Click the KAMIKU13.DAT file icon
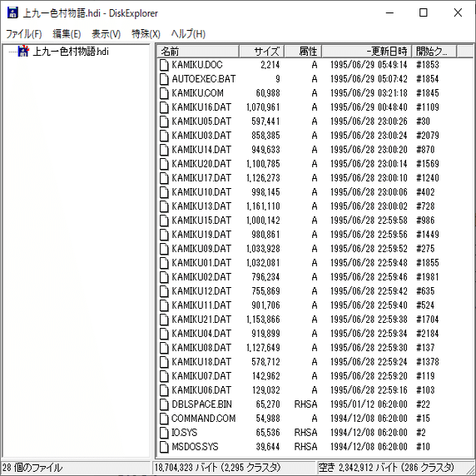The width and height of the screenshot is (476, 476). pyautogui.click(x=164, y=206)
